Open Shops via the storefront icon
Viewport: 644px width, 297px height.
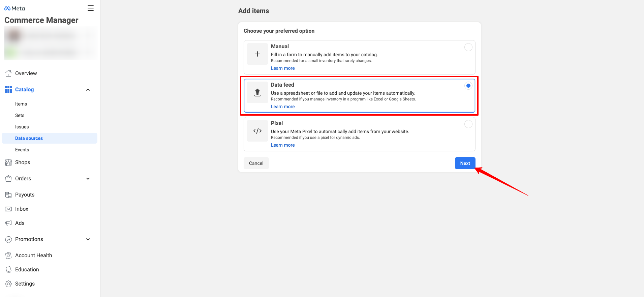coord(8,162)
